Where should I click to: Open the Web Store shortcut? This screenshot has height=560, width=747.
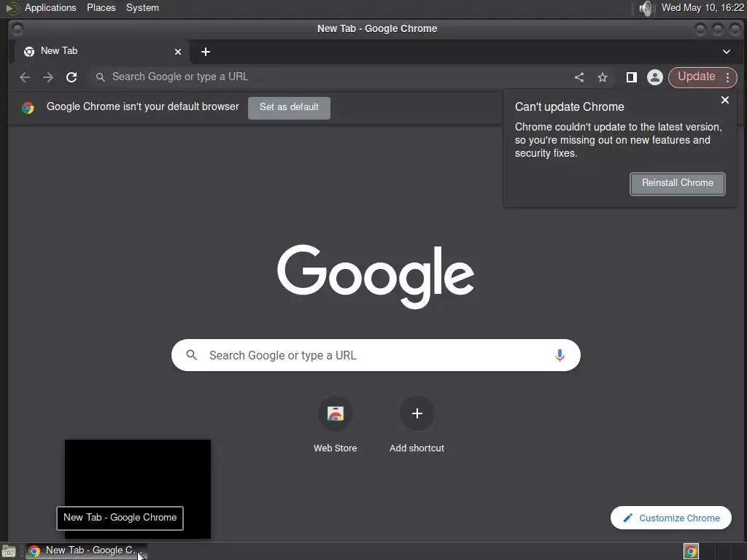click(x=336, y=424)
